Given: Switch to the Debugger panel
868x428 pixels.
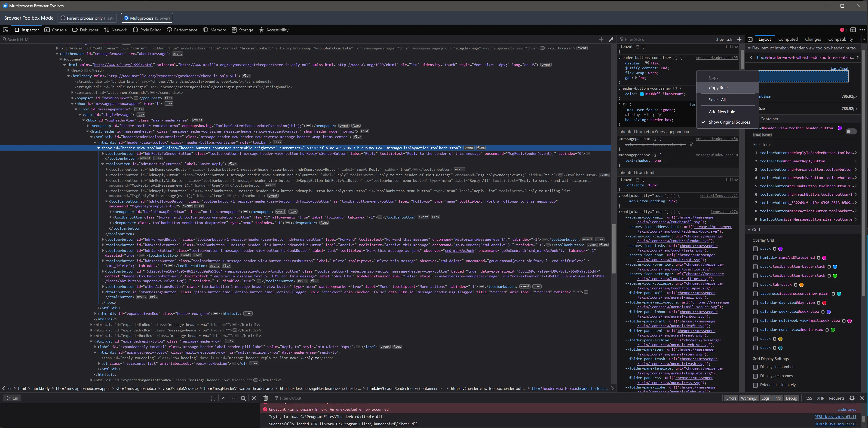Looking at the screenshot, I should pyautogui.click(x=85, y=30).
